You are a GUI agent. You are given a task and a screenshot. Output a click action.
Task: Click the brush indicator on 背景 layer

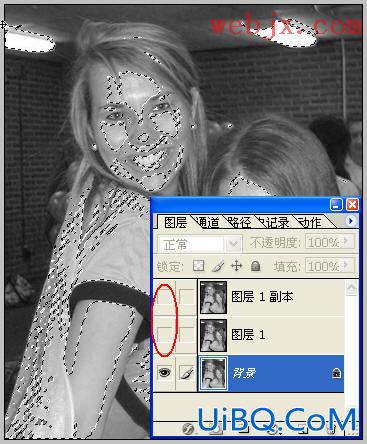point(186,373)
